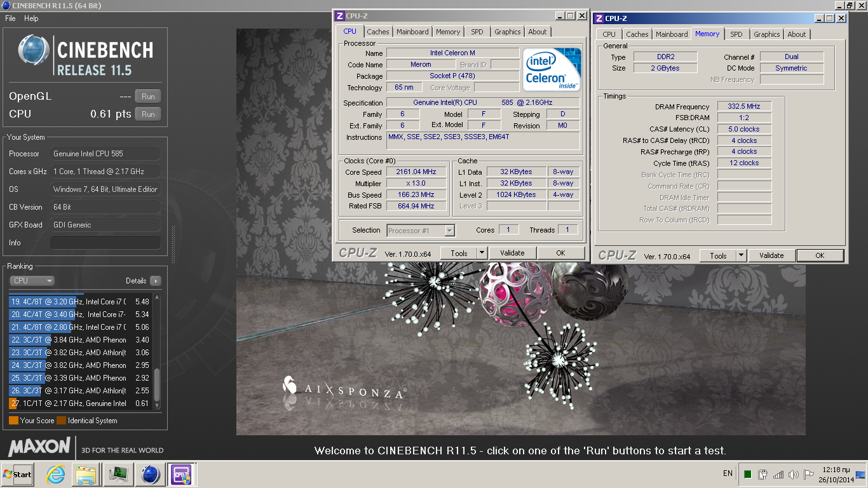
Task: Click OK in right CPU-Z window
Action: coord(820,255)
